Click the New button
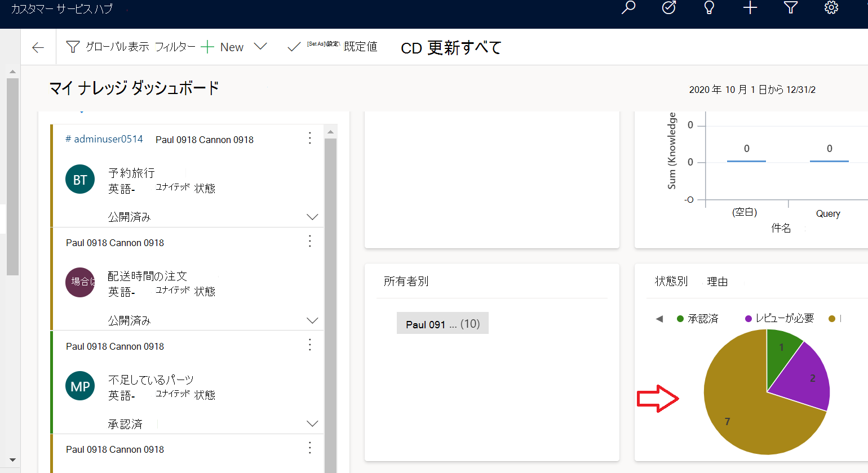The width and height of the screenshot is (868, 473). click(x=223, y=47)
